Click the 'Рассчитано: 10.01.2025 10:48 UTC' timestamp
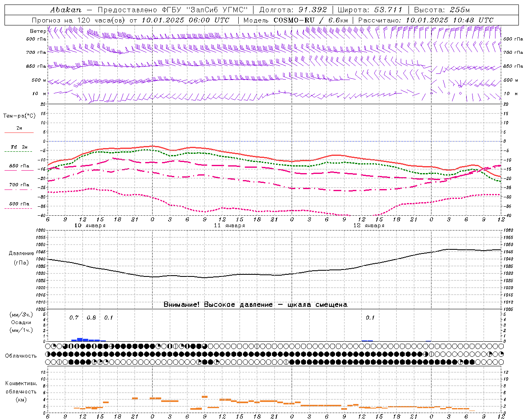Image resolution: width=525 pixels, height=420 pixels. pos(426,20)
